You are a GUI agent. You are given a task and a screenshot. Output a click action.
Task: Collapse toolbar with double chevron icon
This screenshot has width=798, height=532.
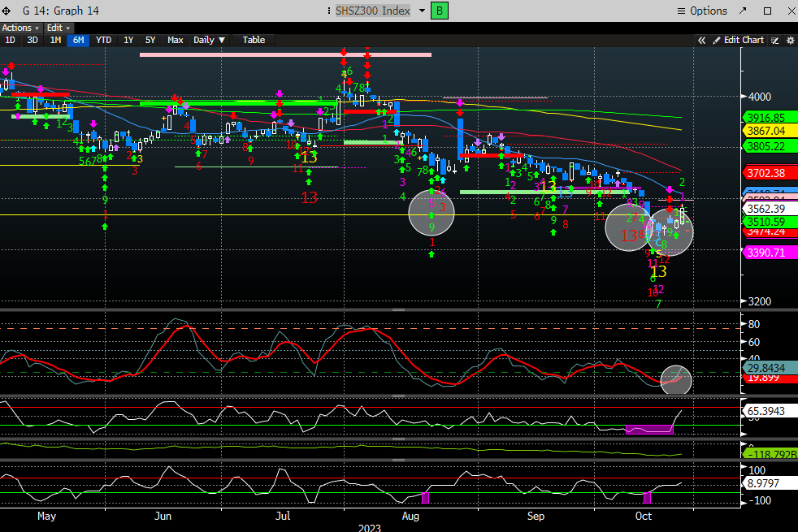(701, 40)
